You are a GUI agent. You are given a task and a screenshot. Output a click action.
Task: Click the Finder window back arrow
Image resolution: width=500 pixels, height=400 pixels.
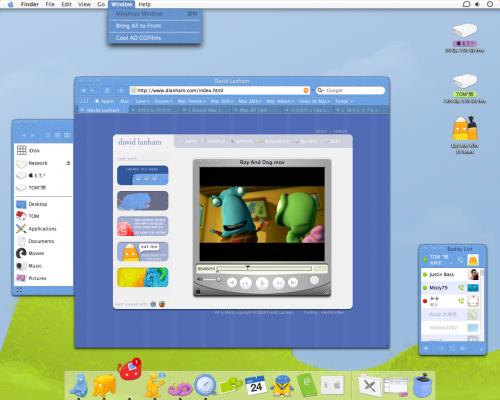point(24,135)
